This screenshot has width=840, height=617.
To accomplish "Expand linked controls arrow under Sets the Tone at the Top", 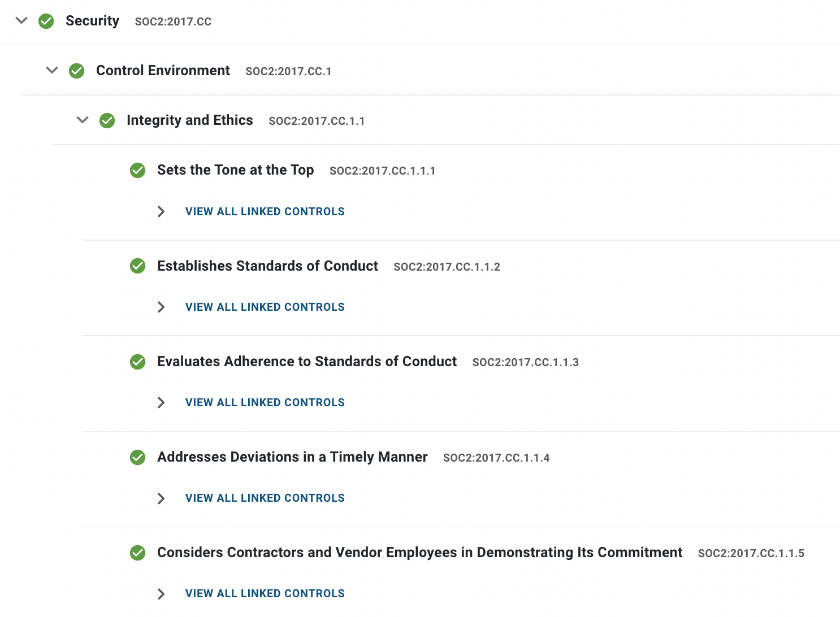I will [x=161, y=211].
